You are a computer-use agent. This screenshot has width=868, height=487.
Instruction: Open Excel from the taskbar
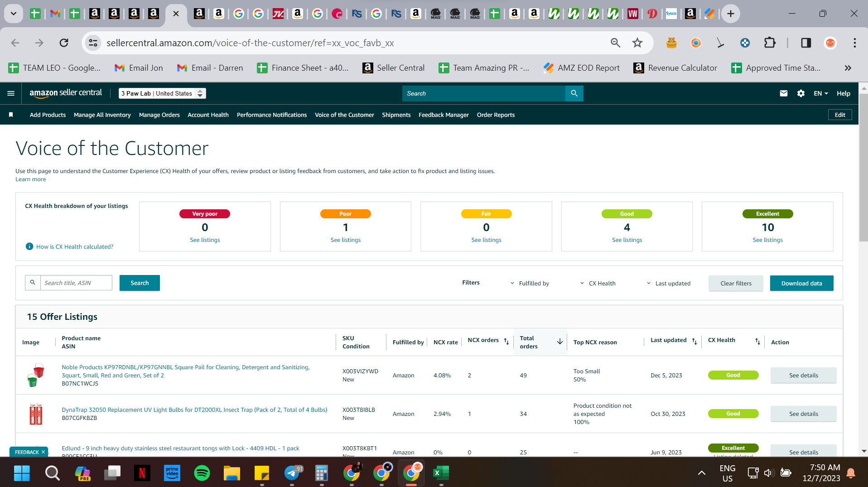click(441, 473)
